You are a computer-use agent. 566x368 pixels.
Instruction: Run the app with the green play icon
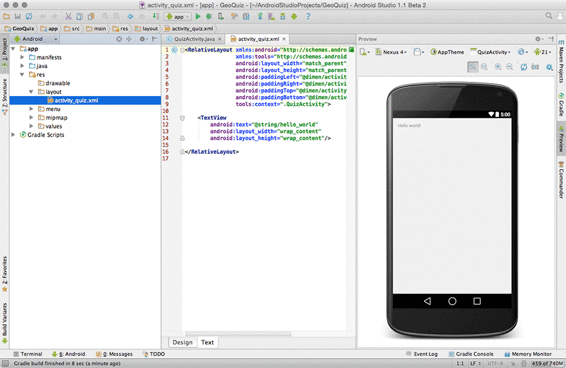[x=198, y=16]
